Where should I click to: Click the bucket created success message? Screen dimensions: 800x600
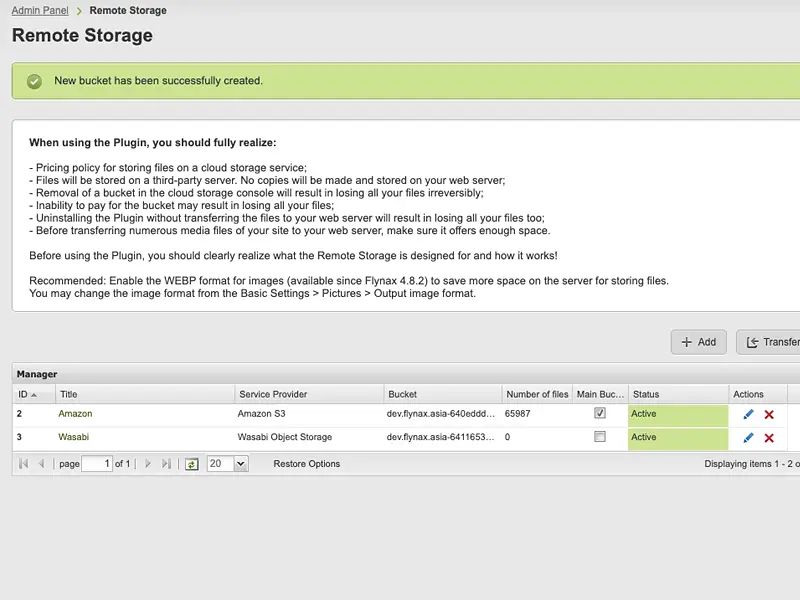click(x=158, y=81)
